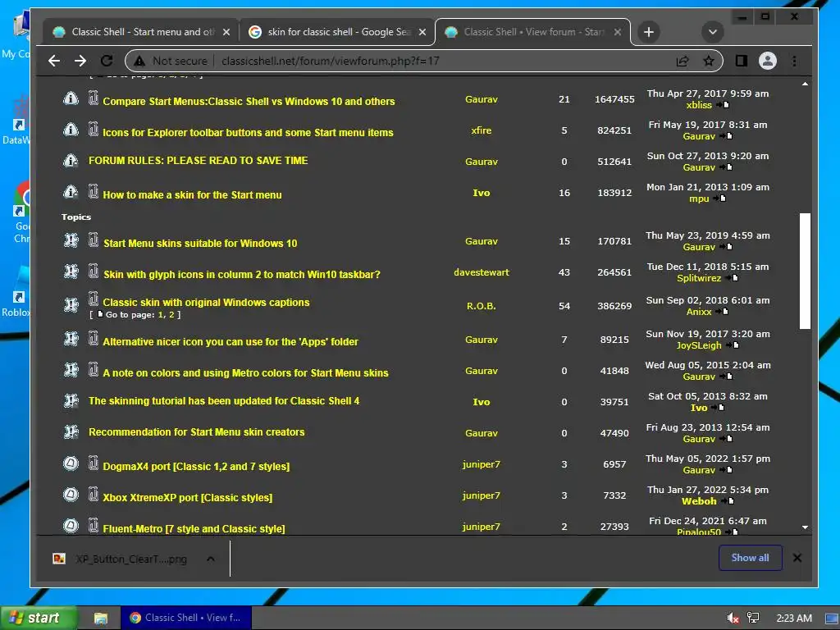Open Skin with glyph icons topic
Viewport: 840px width, 630px height.
click(242, 274)
